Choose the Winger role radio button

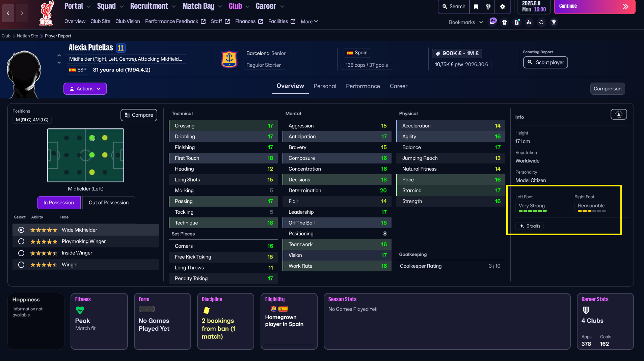(x=21, y=265)
